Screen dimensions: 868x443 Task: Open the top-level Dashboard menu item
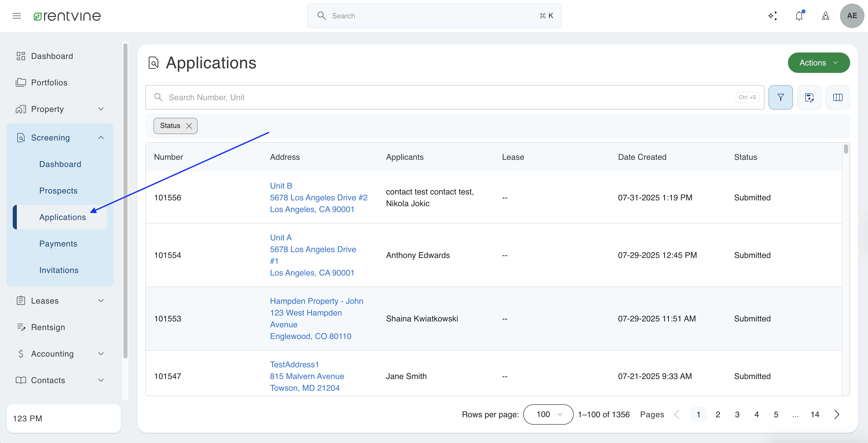(52, 56)
